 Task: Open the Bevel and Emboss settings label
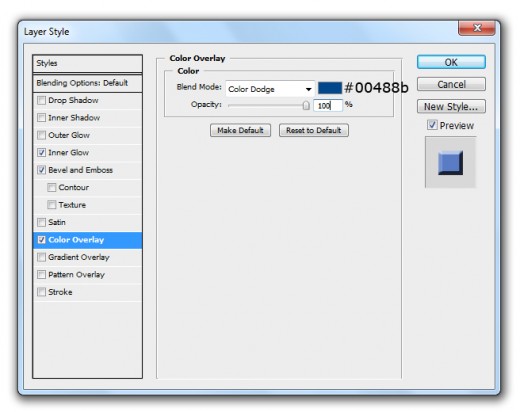point(80,170)
